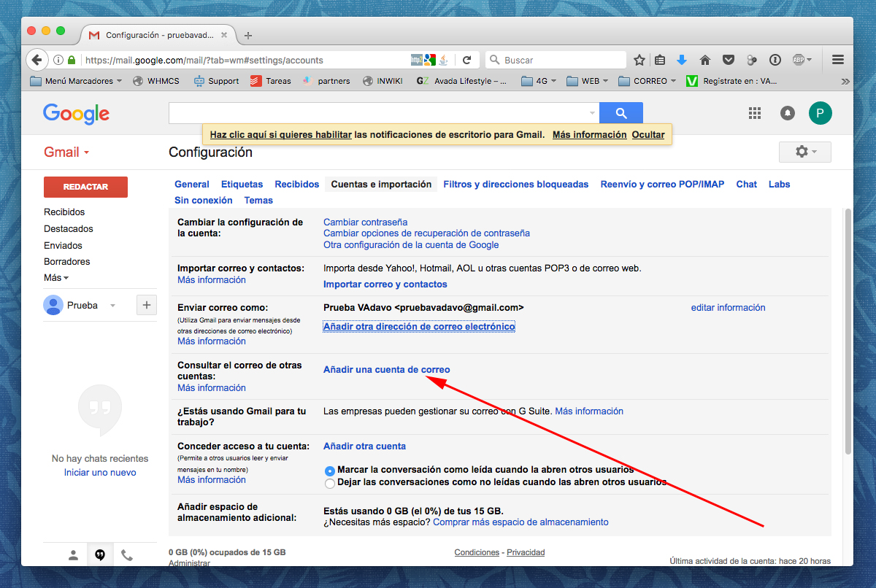This screenshot has width=876, height=588.
Task: Click 'Añadir otra dirección de correo electrónico'
Action: coord(419,327)
